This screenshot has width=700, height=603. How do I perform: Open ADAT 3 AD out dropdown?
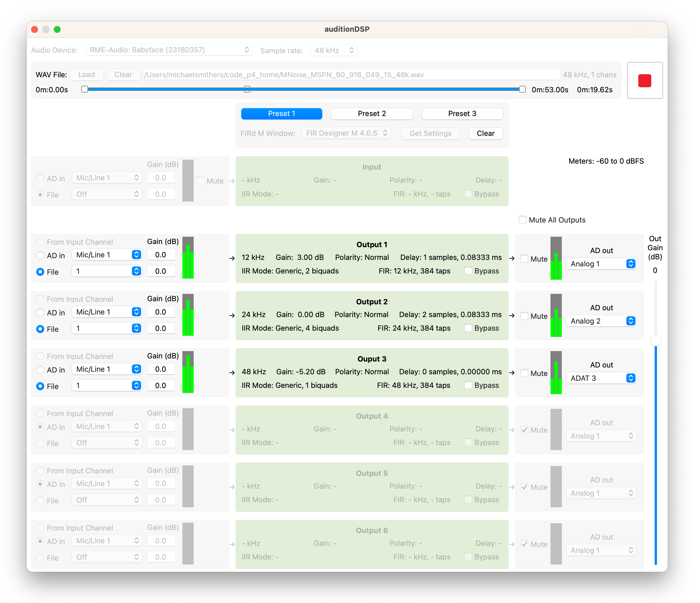click(601, 378)
